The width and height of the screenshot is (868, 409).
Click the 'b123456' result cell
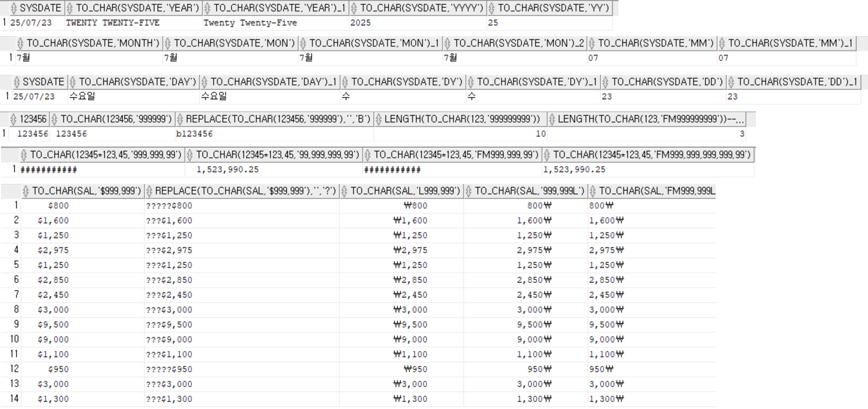tap(194, 134)
